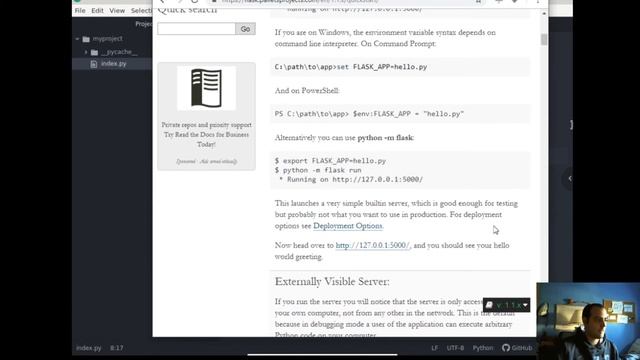
Task: Click the LF line ending indicator
Action: (x=435, y=348)
